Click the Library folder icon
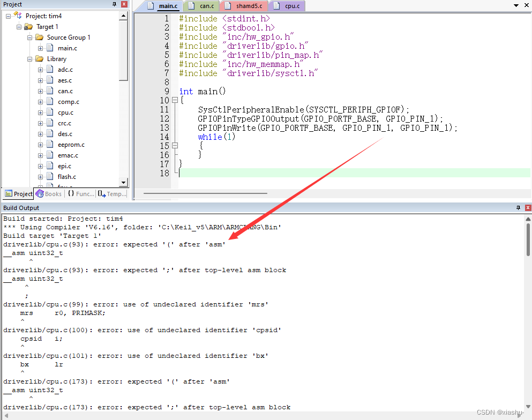This screenshot has height=420, width=532. tap(40, 58)
